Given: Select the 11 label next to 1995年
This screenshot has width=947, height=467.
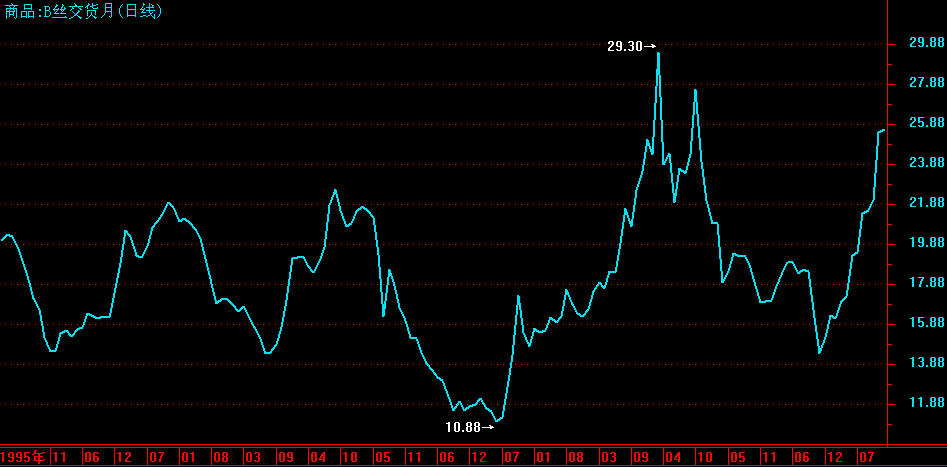Looking at the screenshot, I should (x=59, y=457).
